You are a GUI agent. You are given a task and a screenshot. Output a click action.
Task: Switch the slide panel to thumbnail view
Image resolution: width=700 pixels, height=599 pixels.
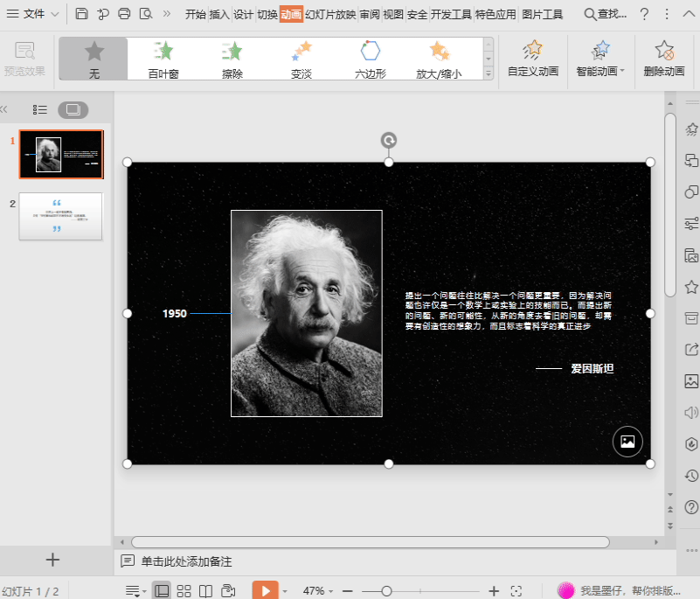pyautogui.click(x=73, y=109)
